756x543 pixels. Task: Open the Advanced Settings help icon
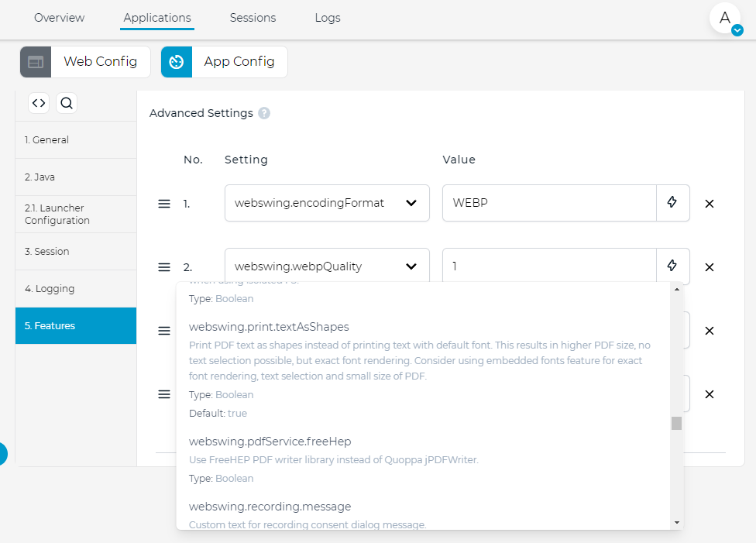[x=264, y=113]
